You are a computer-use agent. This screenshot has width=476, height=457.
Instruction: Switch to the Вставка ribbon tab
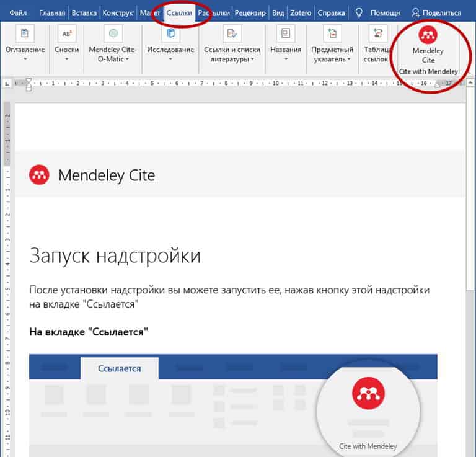tap(84, 13)
